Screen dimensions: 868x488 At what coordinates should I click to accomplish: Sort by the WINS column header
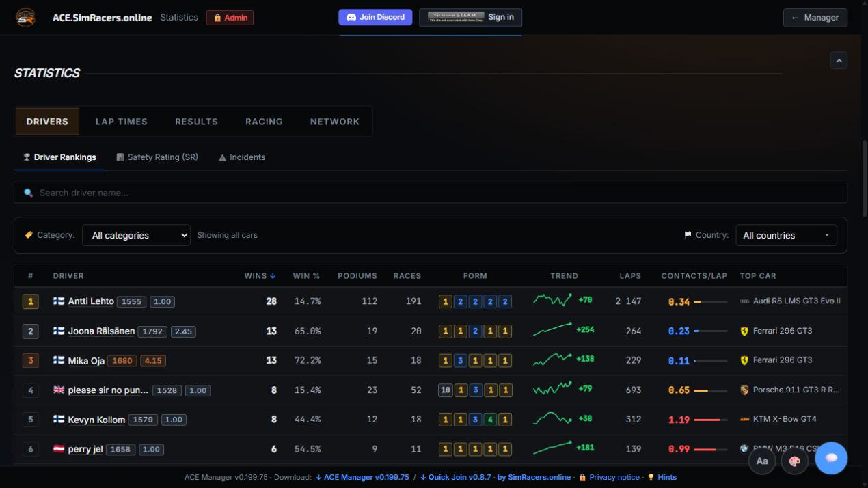coord(260,276)
